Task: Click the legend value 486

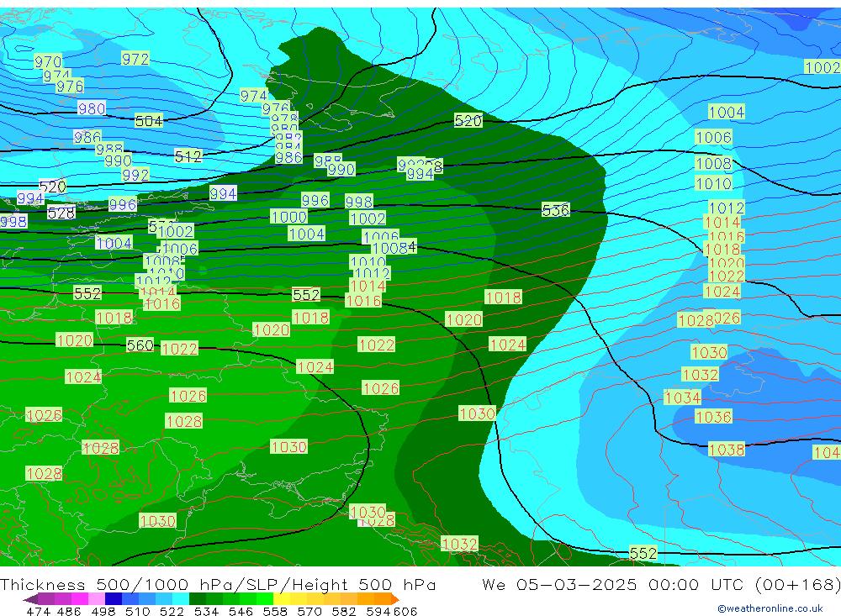Action: coord(69,611)
